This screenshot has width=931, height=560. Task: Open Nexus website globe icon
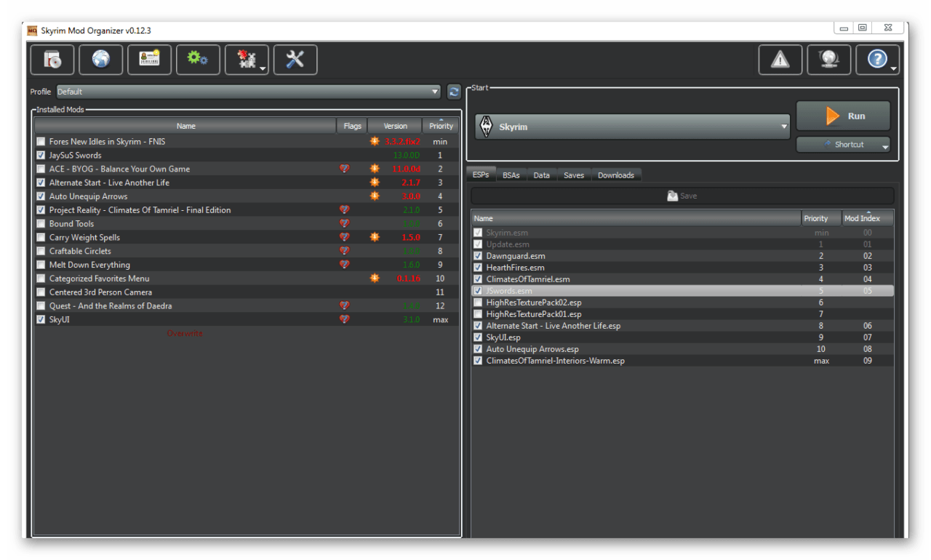(100, 60)
